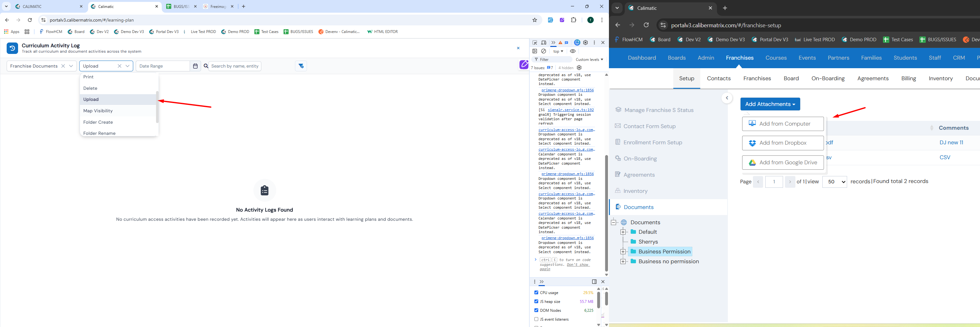Choose Delete in the action dropdown list
This screenshot has height=327, width=980.
(x=118, y=88)
